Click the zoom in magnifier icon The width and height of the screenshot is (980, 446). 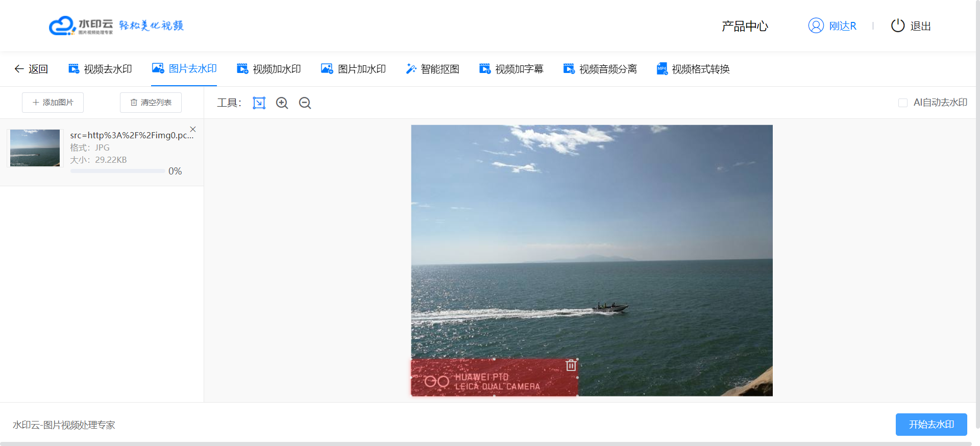pyautogui.click(x=282, y=103)
